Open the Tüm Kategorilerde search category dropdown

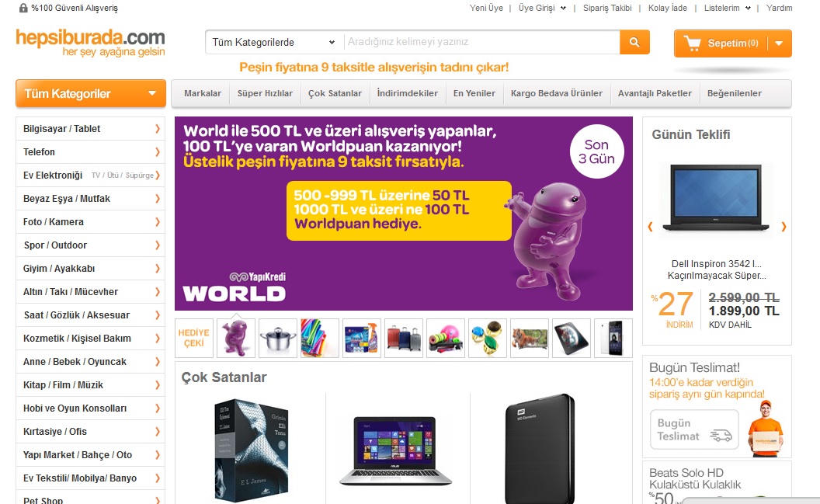click(273, 43)
